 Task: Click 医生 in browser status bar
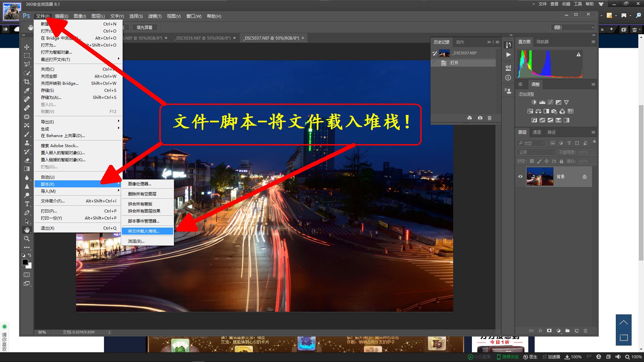pyautogui.click(x=531, y=357)
